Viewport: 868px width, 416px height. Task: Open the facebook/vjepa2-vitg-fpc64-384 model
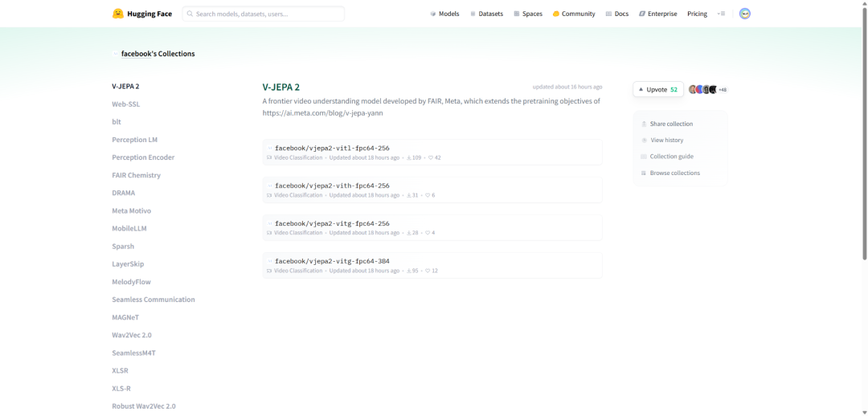(332, 261)
